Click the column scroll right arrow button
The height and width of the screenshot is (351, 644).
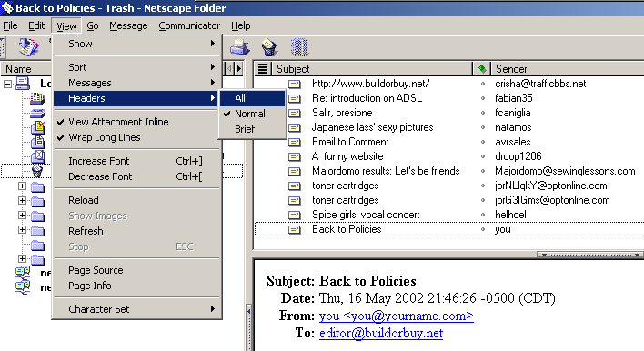(x=239, y=68)
